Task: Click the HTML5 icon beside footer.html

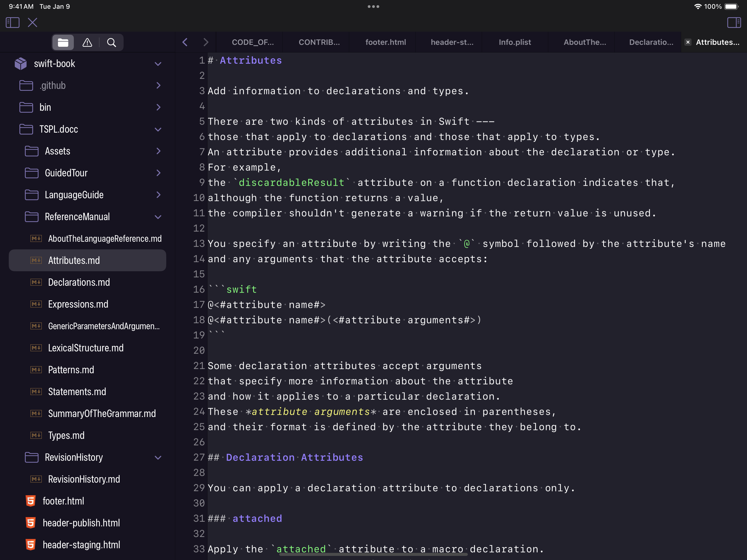Action: point(30,501)
